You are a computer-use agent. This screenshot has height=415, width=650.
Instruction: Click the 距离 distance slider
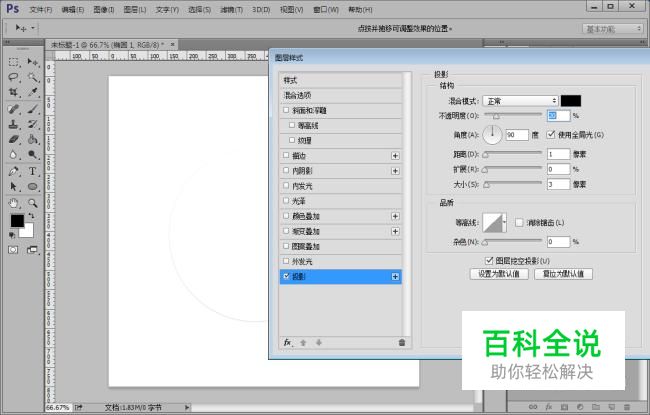click(513, 154)
